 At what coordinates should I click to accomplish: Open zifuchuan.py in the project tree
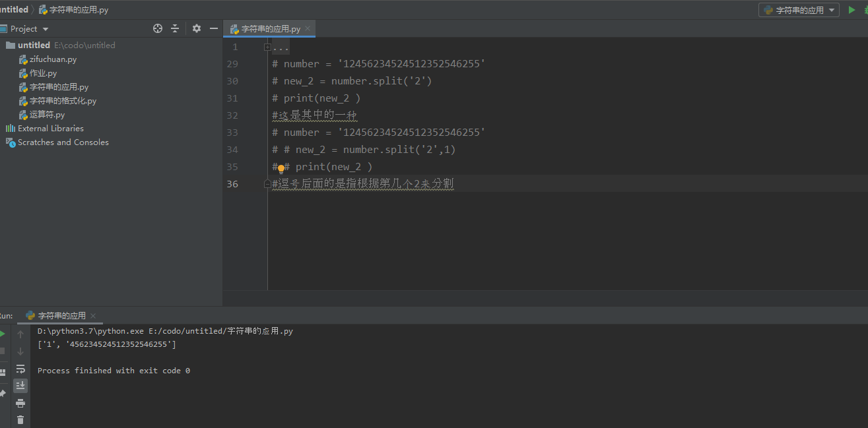(x=53, y=59)
